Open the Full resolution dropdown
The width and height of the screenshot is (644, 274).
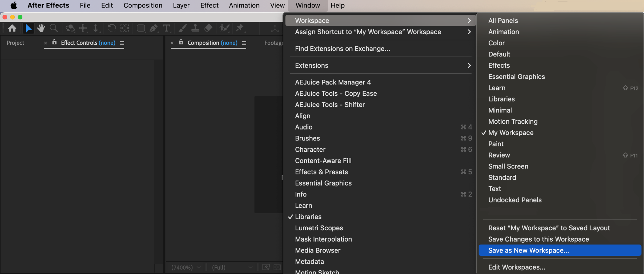tap(232, 267)
